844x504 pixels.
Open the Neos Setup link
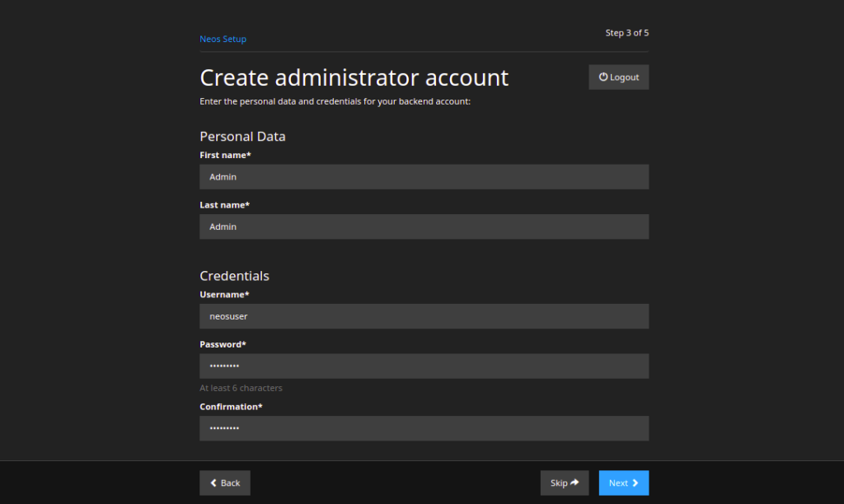pyautogui.click(x=223, y=39)
